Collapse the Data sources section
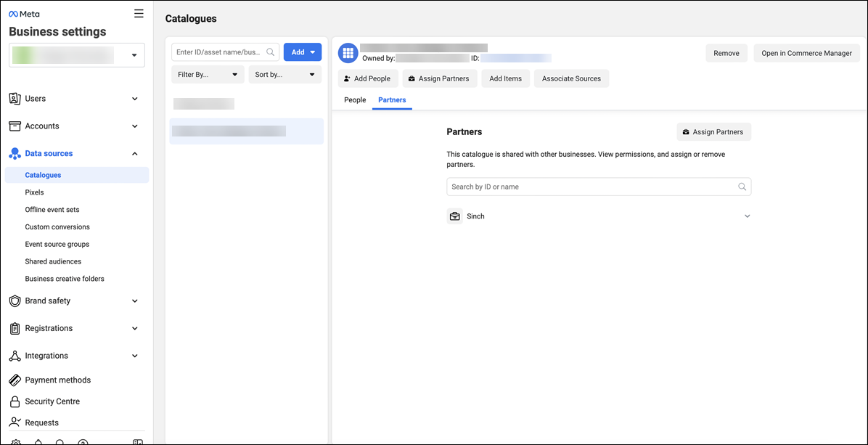 click(134, 153)
